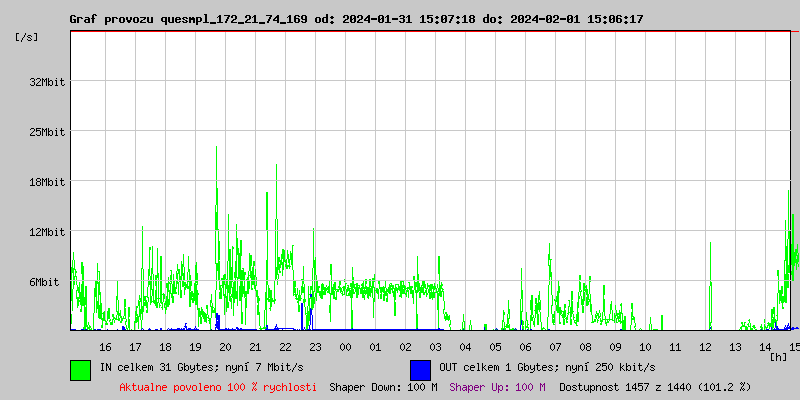Click 'IN celkem 31 Gbytes' legend text
Viewport: 800px width, 400px height.
tap(201, 368)
